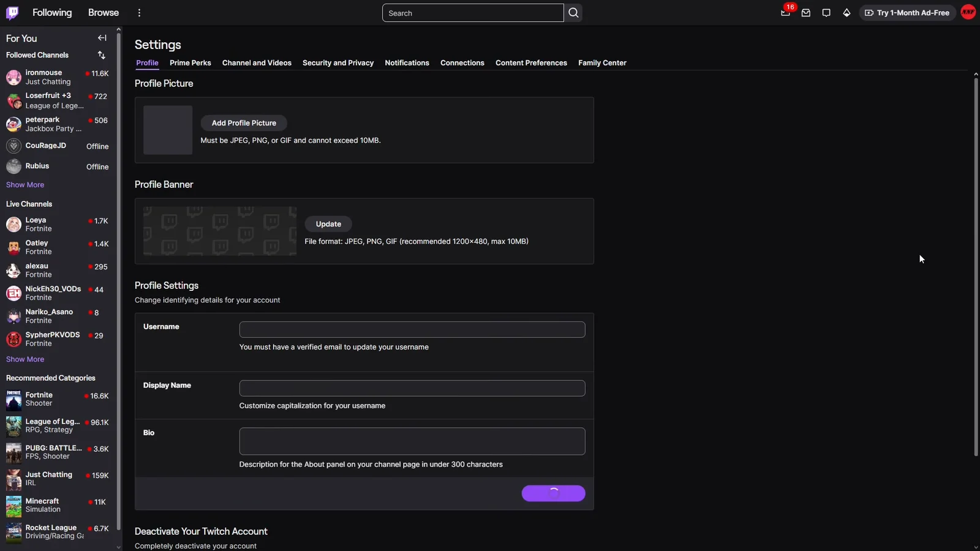Click the Following nav link
The height and width of the screenshot is (551, 980).
tap(52, 13)
